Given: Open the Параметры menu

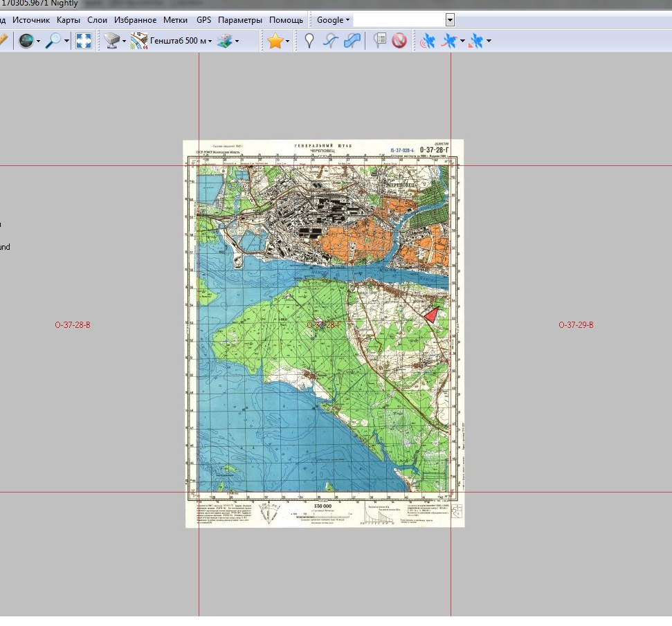Looking at the screenshot, I should (240, 20).
